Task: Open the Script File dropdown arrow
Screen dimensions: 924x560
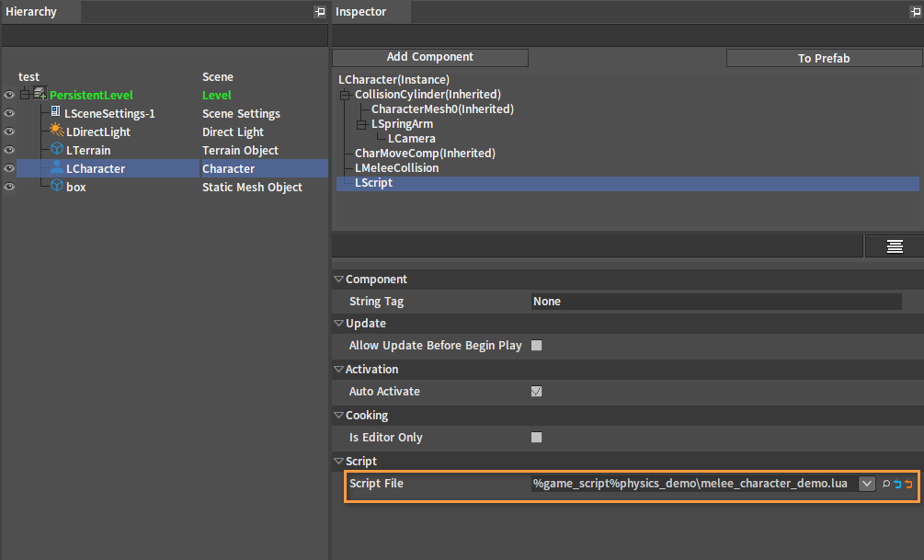Action: 867,484
